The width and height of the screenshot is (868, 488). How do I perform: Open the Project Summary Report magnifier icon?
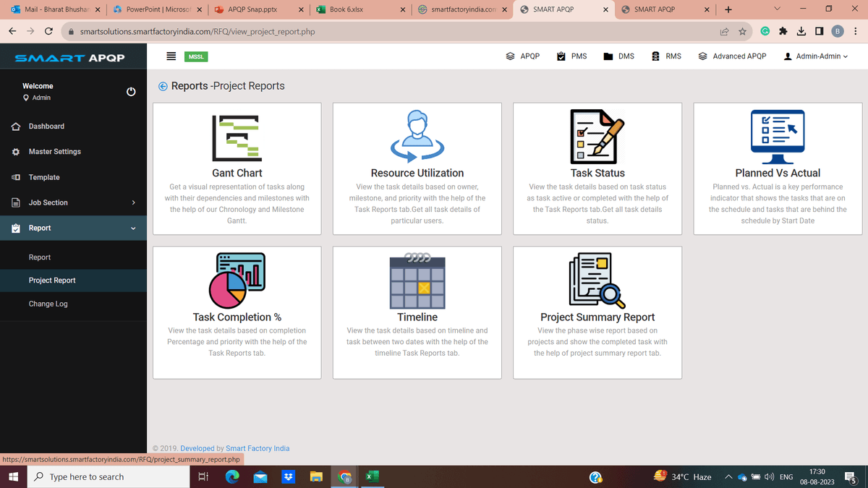[x=597, y=278]
